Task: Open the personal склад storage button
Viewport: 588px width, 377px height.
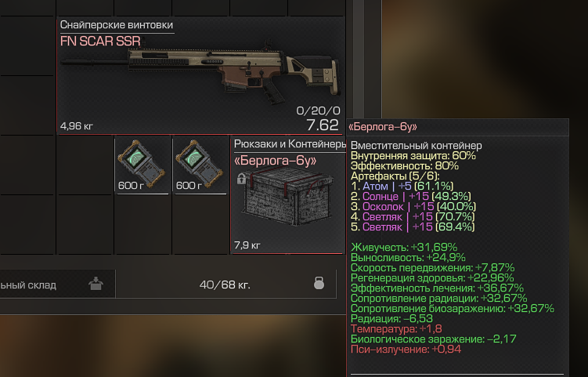Action: 57,284
